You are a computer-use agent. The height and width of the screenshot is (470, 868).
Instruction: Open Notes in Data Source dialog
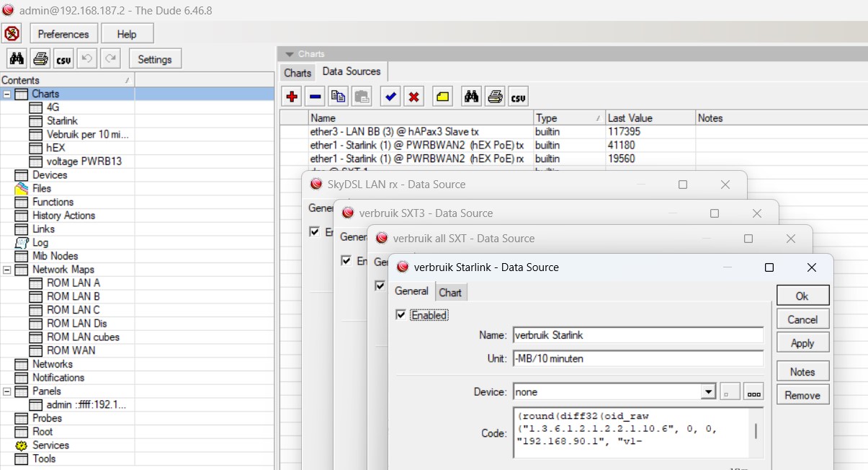(x=802, y=372)
